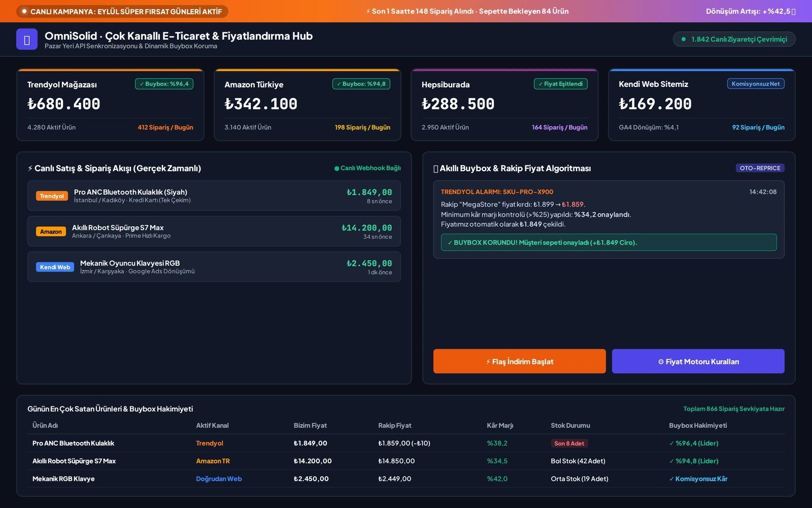
Task: Expand the Pro ANC Bluetooth Kulaklık order row
Action: 214,196
